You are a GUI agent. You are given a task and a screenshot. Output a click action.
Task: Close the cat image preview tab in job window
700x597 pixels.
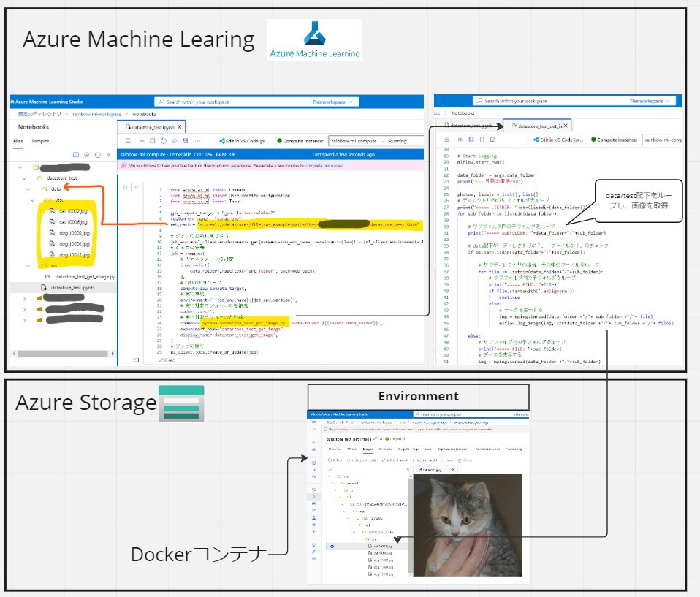[x=453, y=469]
